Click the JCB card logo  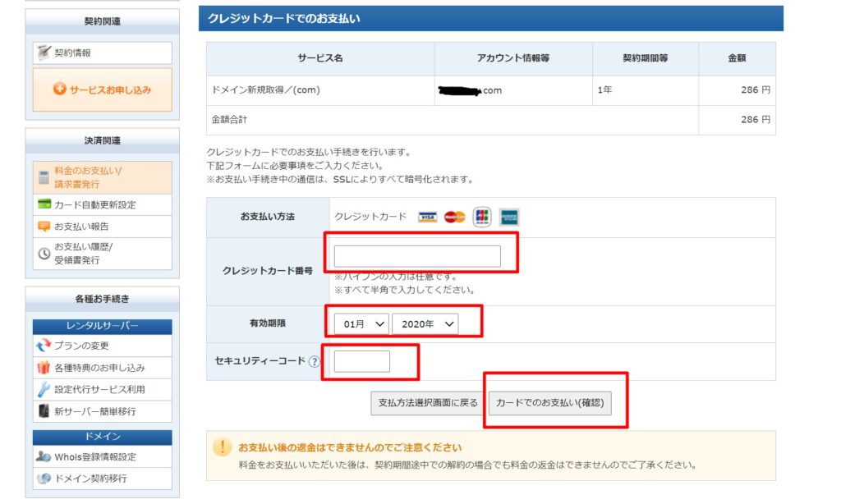click(481, 217)
